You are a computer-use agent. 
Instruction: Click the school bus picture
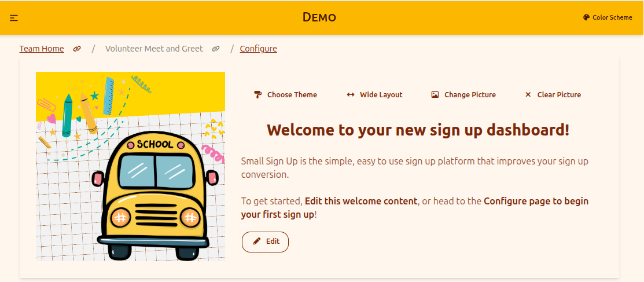tap(130, 167)
